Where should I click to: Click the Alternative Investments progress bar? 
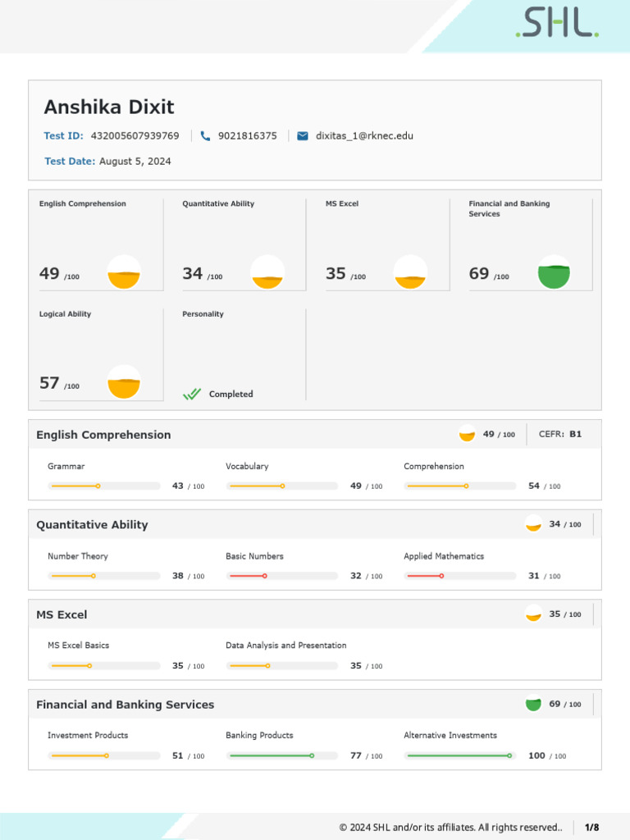(460, 756)
